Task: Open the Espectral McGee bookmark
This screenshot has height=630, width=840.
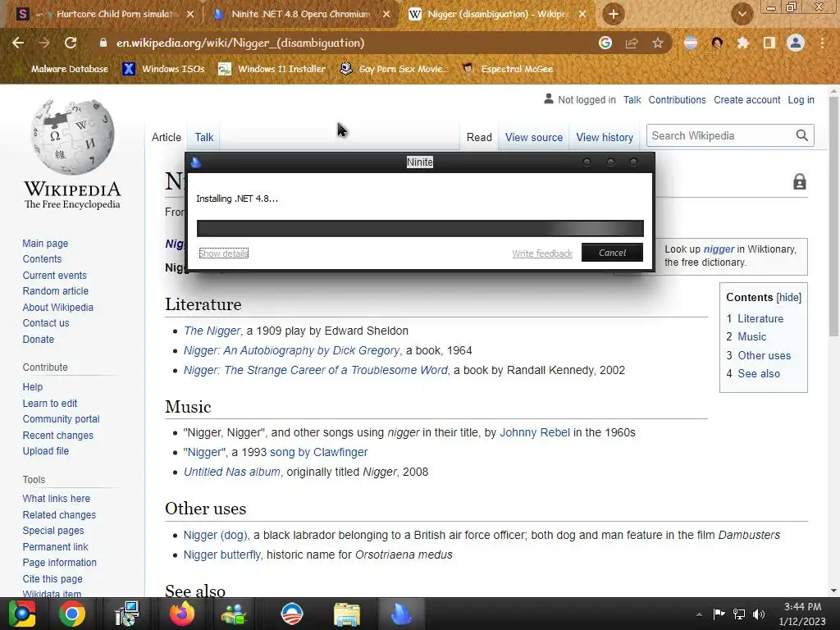Action: pyautogui.click(x=507, y=69)
